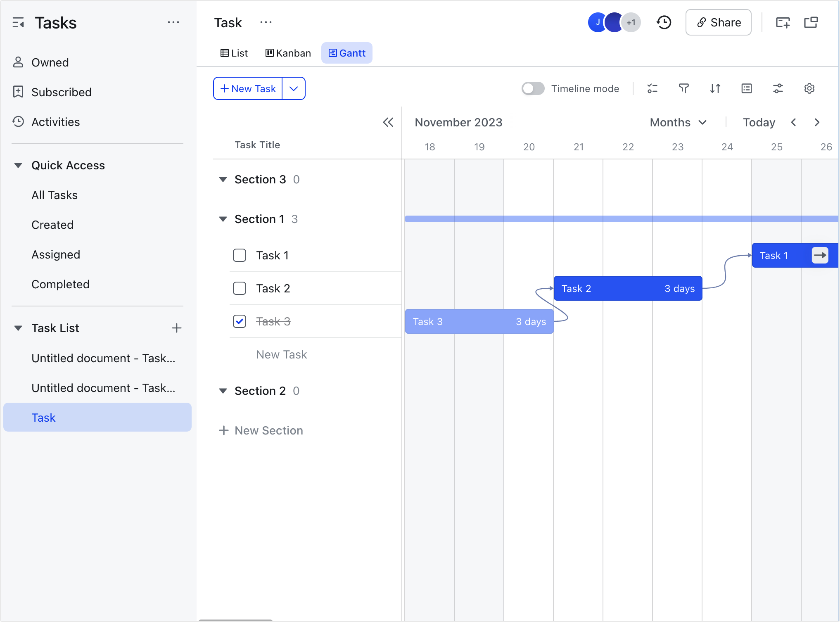Select the hide-completed checklist icon in the toolbar
Screen dimensions: 840x622
653,88
